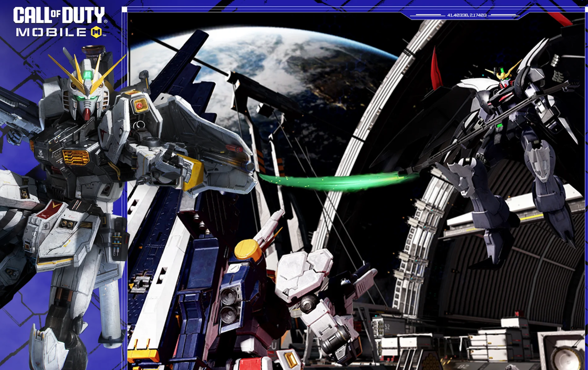
Task: Click the yellow M badge beside MOBILE
Action: 96,32
